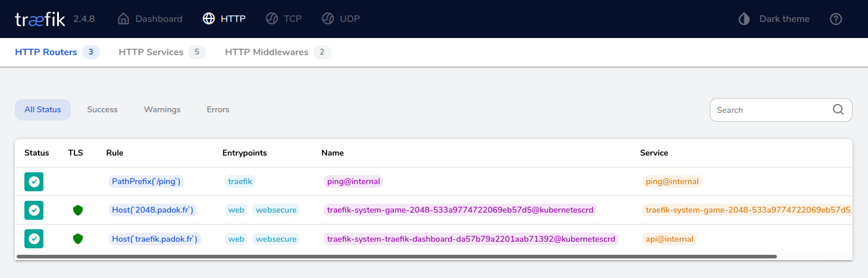
Task: Click the PathPrefix(`/ping`) rule
Action: [146, 182]
